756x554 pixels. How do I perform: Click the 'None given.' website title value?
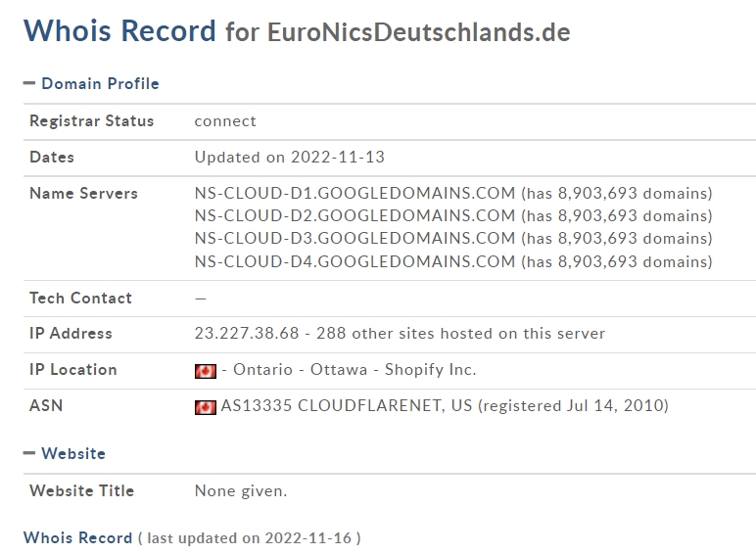click(241, 491)
